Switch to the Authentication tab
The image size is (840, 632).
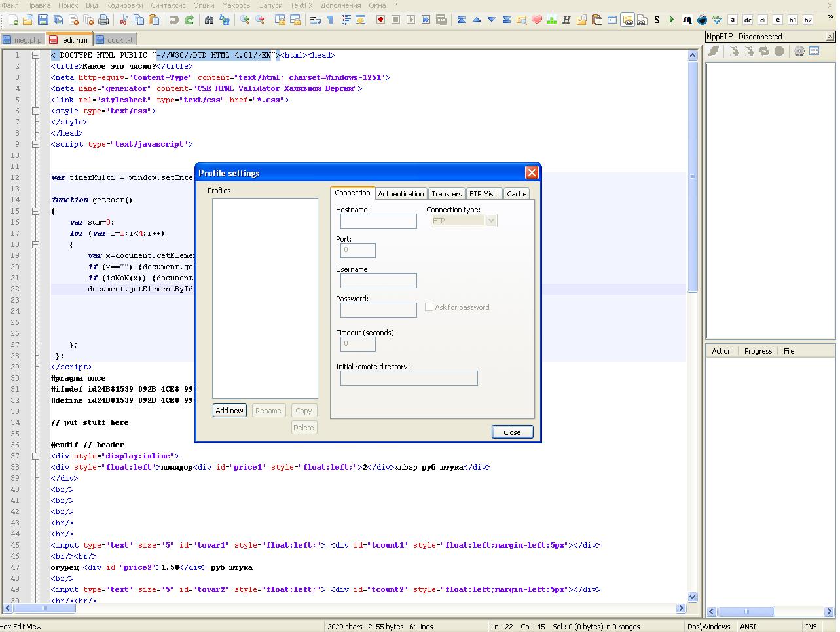401,194
